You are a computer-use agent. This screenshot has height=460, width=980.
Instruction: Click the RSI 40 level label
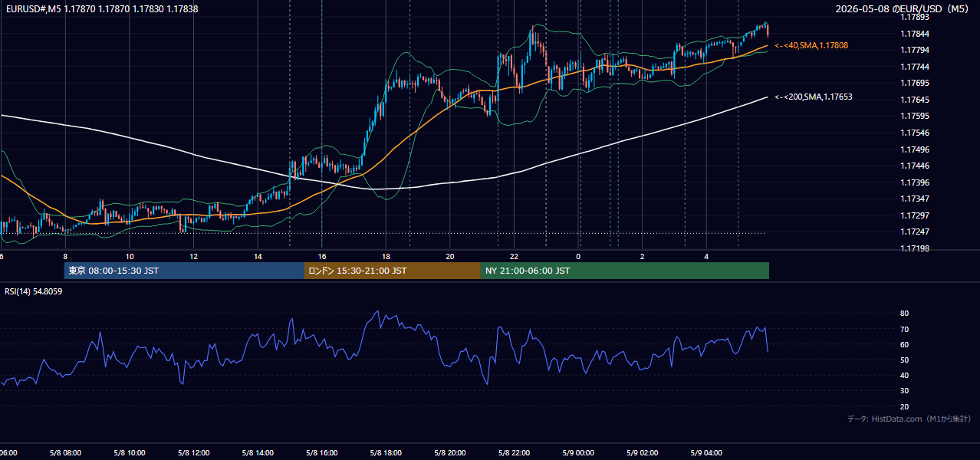click(x=904, y=375)
